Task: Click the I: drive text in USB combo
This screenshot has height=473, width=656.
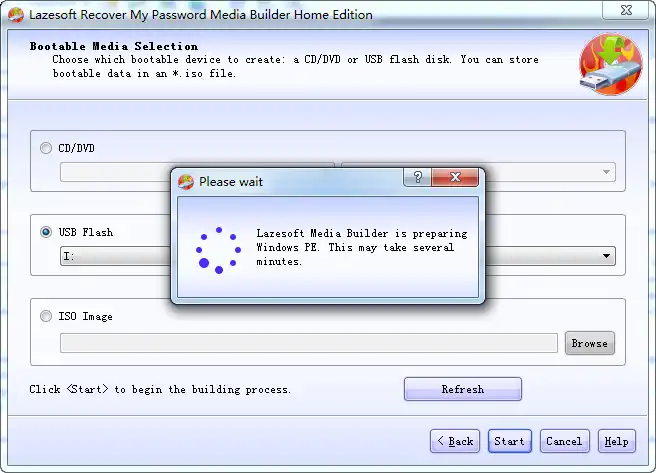Action: [x=69, y=256]
